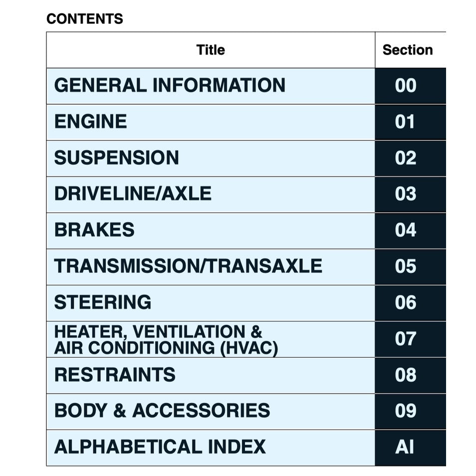The height and width of the screenshot is (476, 476).
Task: Open the ALPHABETICAL INDEX
Action: [160, 447]
